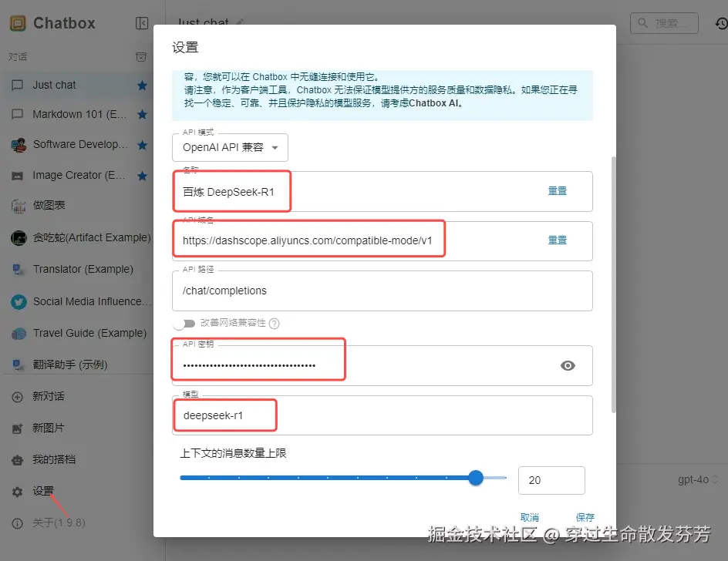The width and height of the screenshot is (728, 561).
Task: Open the 做图表 conversation
Action: coord(79,206)
